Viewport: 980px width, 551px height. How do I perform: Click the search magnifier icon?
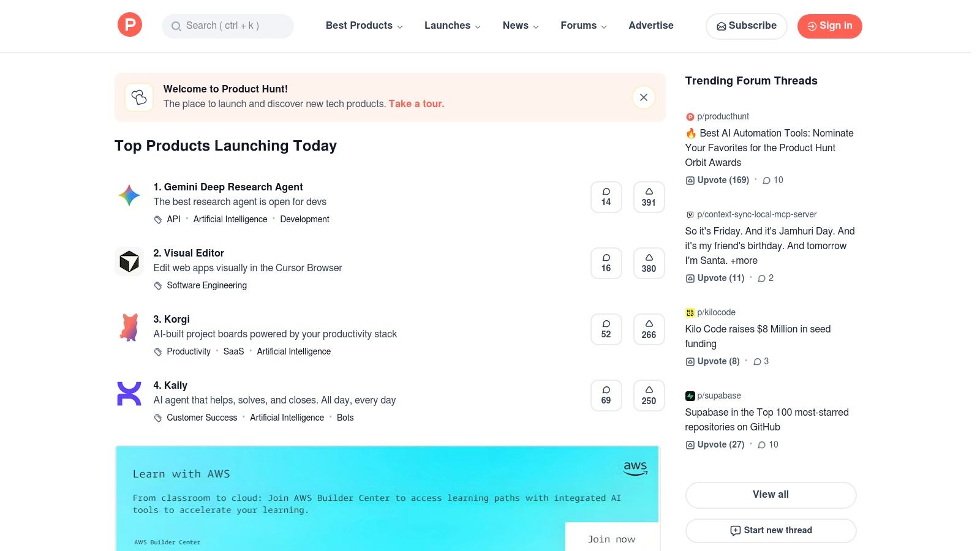[176, 26]
